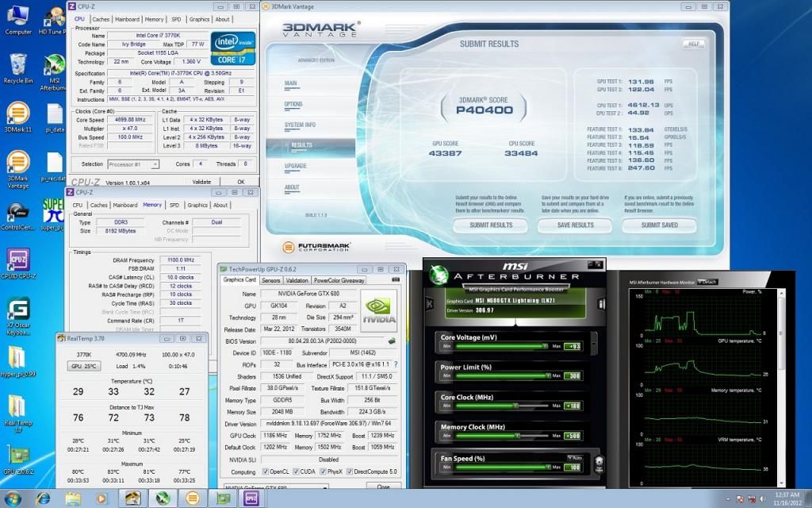Viewport: 812px width, 508px height.
Task: Launch MSI Afterburner from desktop shortcut
Action: click(54, 72)
